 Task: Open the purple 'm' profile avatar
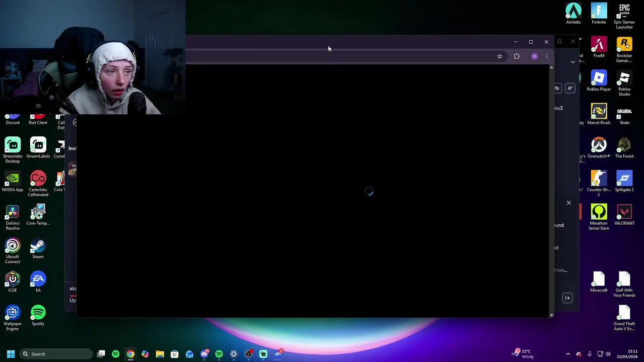pos(534,56)
